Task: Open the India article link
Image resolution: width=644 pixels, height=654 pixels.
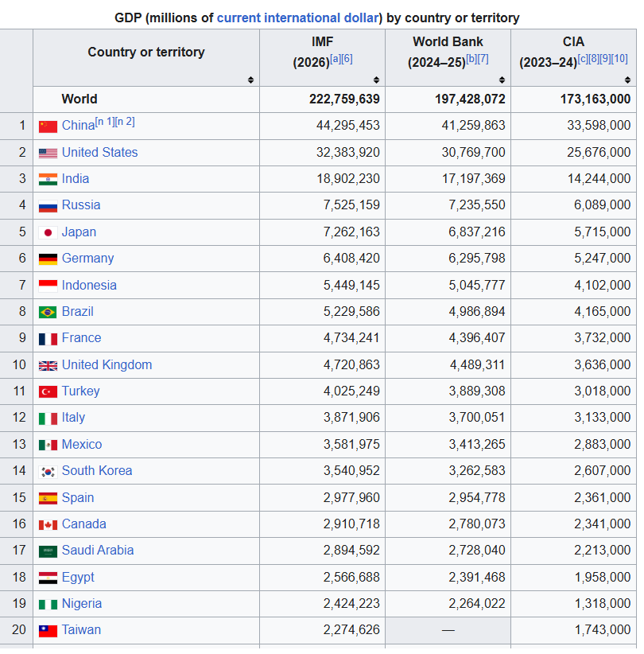Action: 76,178
